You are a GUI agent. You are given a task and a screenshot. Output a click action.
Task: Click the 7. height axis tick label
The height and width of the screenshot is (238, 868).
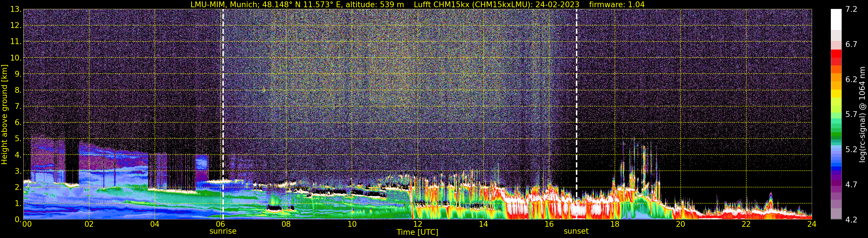tap(18, 107)
